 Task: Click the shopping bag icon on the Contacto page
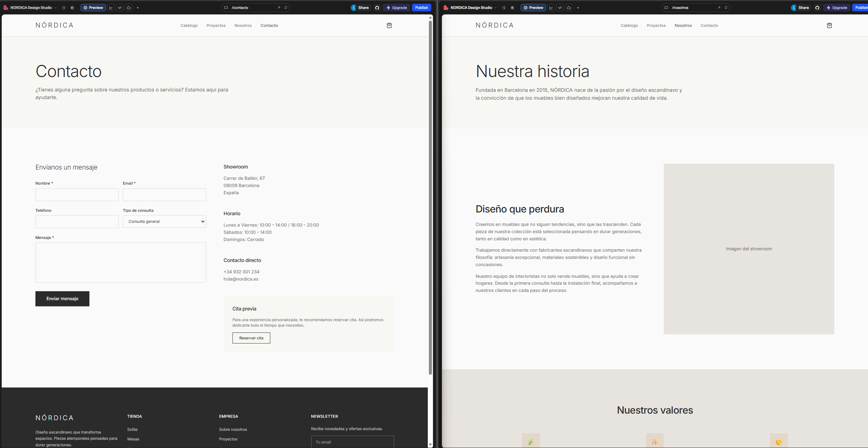point(389,25)
